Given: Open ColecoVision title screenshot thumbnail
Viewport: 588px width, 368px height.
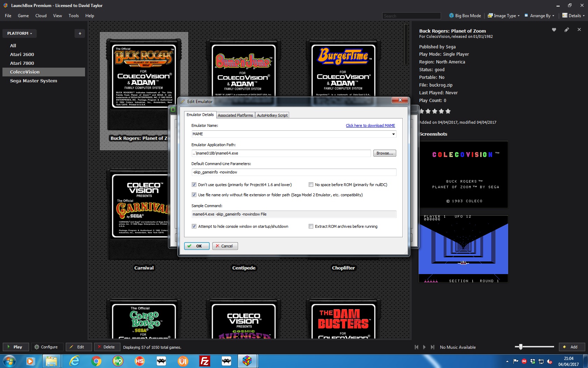Looking at the screenshot, I should pyautogui.click(x=463, y=175).
